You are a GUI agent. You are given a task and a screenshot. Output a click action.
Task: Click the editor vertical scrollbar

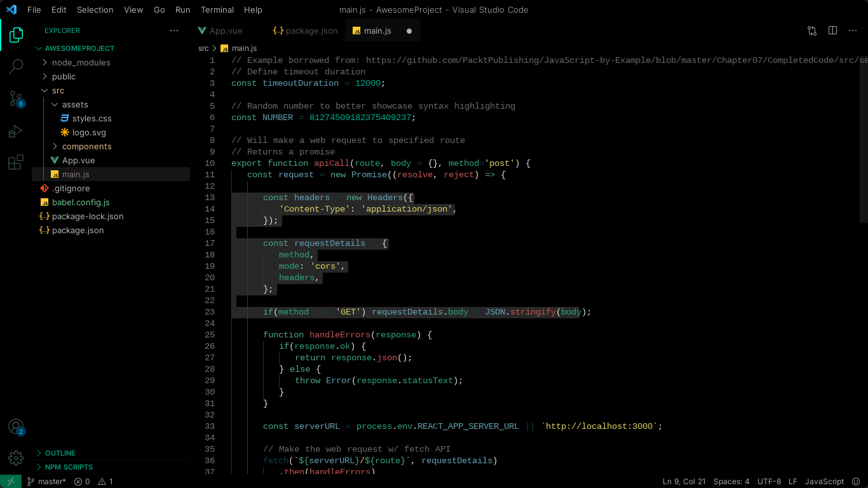(864, 139)
